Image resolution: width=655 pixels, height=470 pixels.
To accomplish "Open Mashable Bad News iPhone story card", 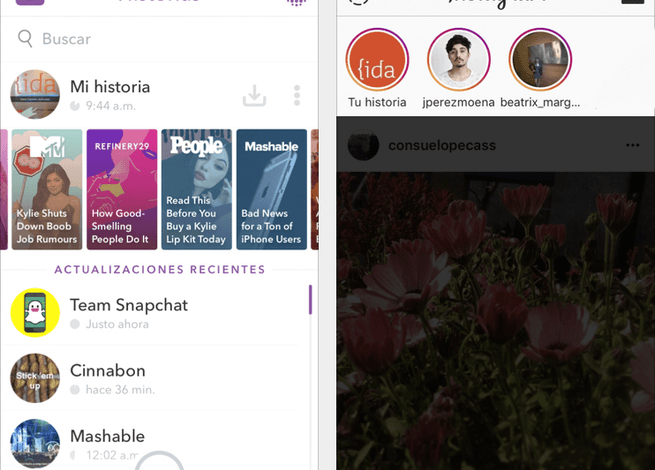I will pos(271,189).
